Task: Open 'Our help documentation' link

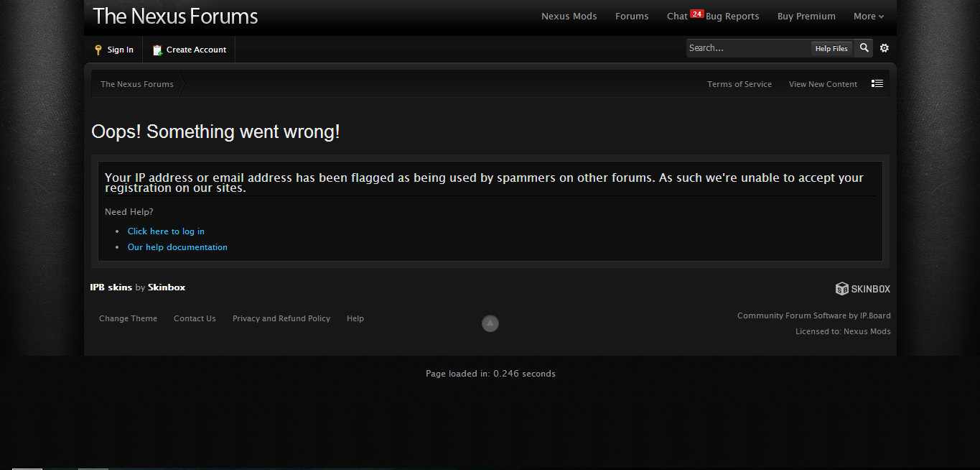Action: click(177, 247)
